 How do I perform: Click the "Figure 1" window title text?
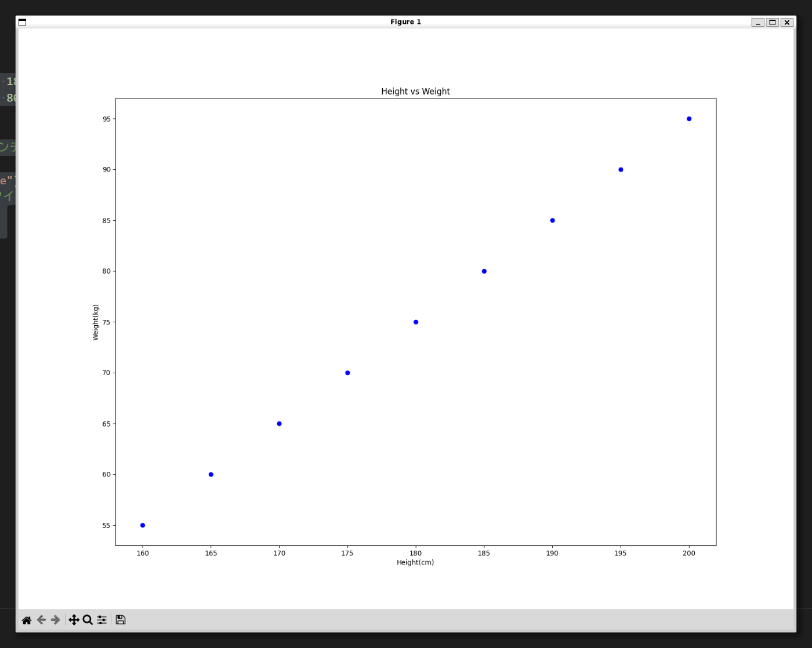(406, 22)
